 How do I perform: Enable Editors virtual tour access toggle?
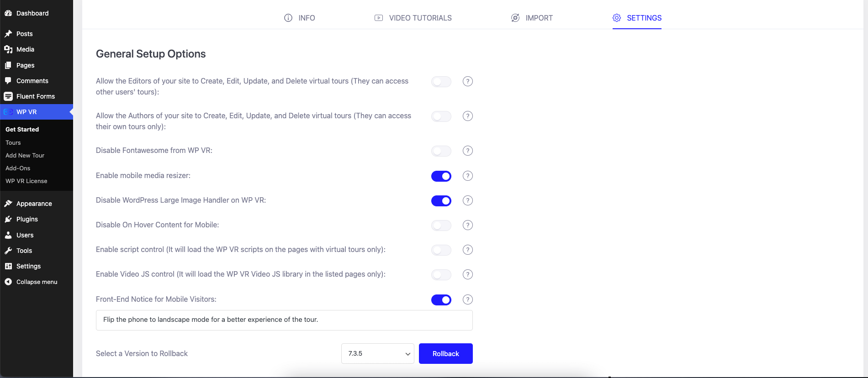coord(441,82)
